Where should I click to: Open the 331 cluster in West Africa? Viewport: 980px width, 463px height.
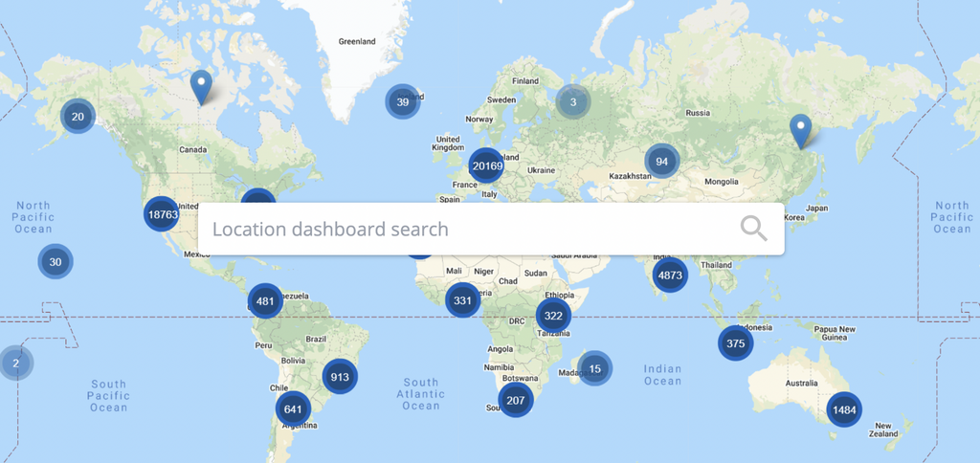click(463, 300)
